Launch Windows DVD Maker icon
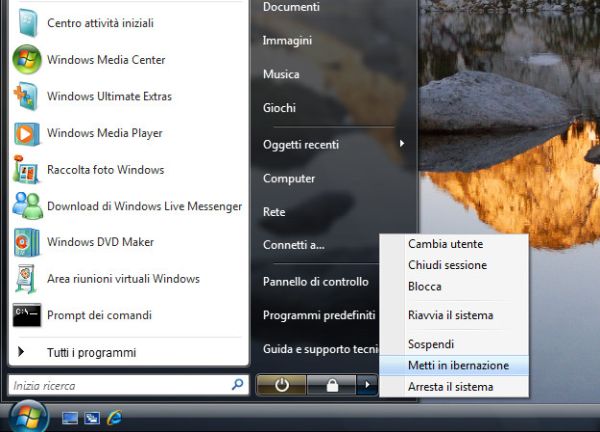The image size is (600, 432). click(x=26, y=242)
